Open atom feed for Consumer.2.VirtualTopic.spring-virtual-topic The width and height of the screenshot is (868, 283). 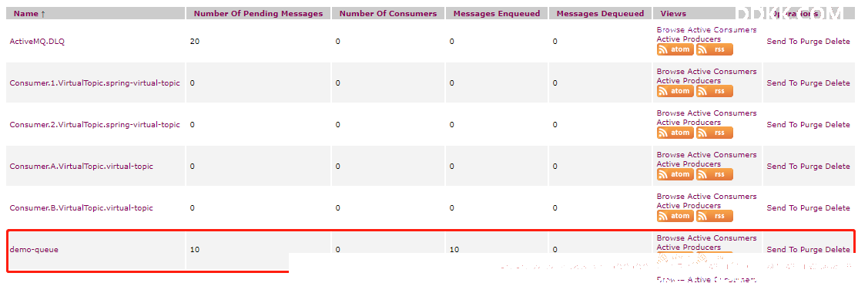click(x=675, y=133)
